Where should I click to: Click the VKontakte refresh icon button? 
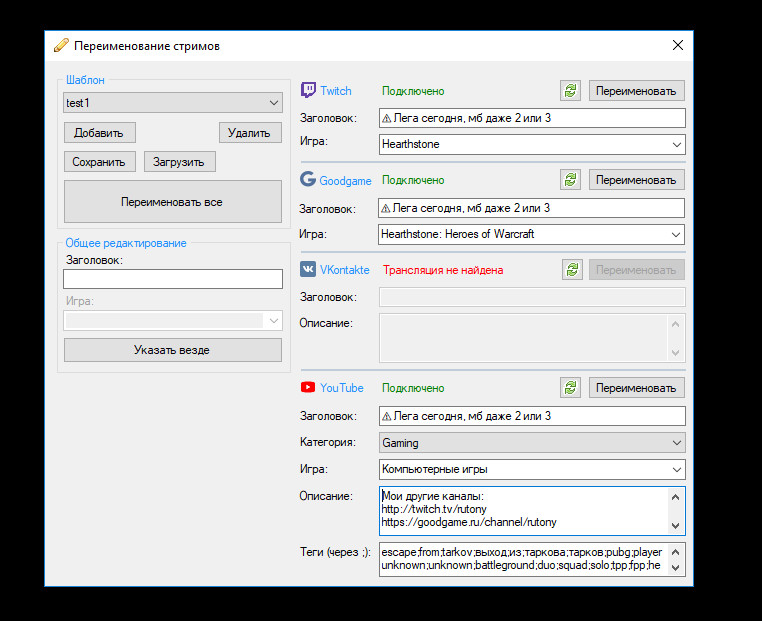[x=571, y=270]
